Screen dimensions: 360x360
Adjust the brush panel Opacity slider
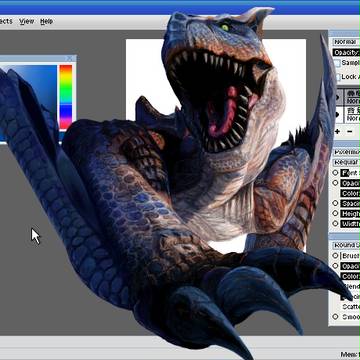coord(350,266)
